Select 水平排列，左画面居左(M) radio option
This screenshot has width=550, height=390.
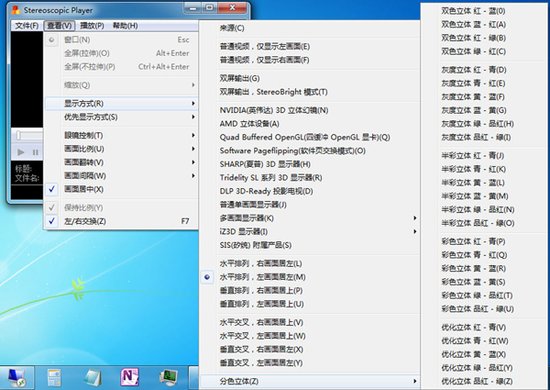310,277
